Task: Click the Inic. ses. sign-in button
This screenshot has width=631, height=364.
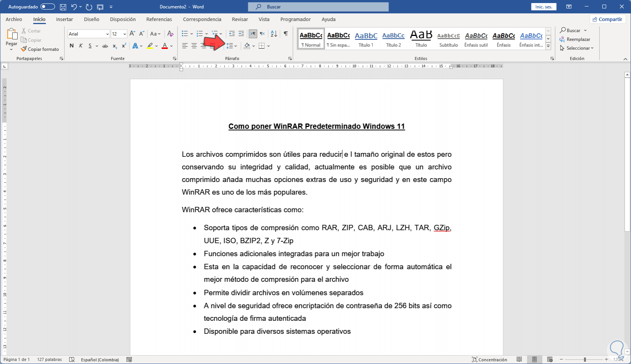Action: [x=544, y=7]
